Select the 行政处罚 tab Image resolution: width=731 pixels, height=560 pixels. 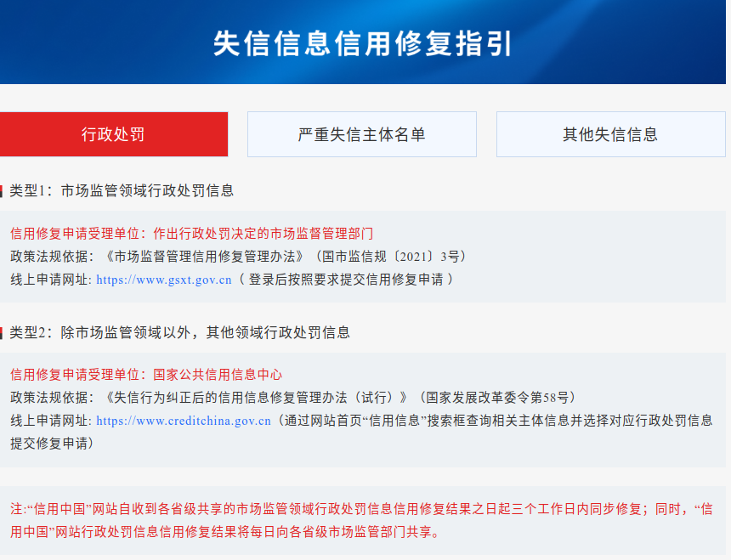click(114, 134)
